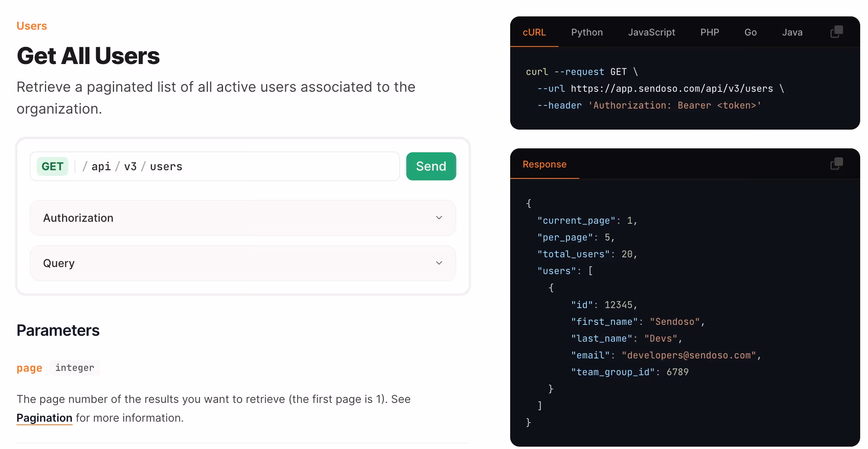Click the URL https://app.sendoso.com/api/v3/users
Image resolution: width=868 pixels, height=449 pixels.
(x=672, y=89)
